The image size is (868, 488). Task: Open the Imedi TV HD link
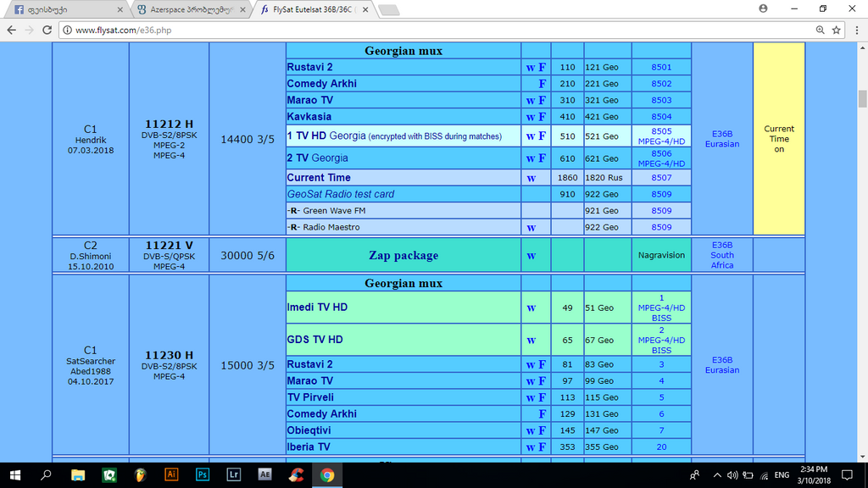point(317,307)
